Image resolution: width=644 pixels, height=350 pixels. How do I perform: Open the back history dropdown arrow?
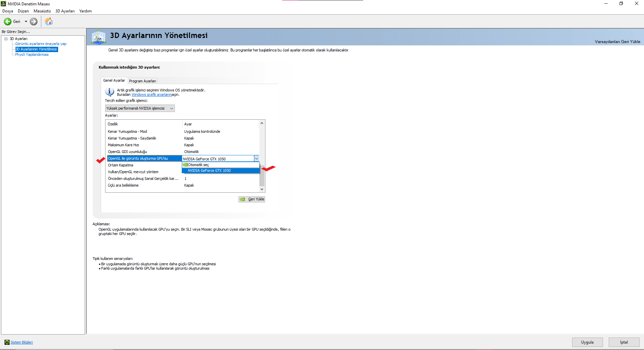(x=26, y=22)
